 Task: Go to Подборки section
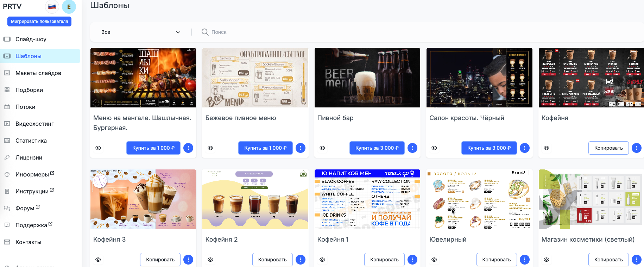point(29,90)
